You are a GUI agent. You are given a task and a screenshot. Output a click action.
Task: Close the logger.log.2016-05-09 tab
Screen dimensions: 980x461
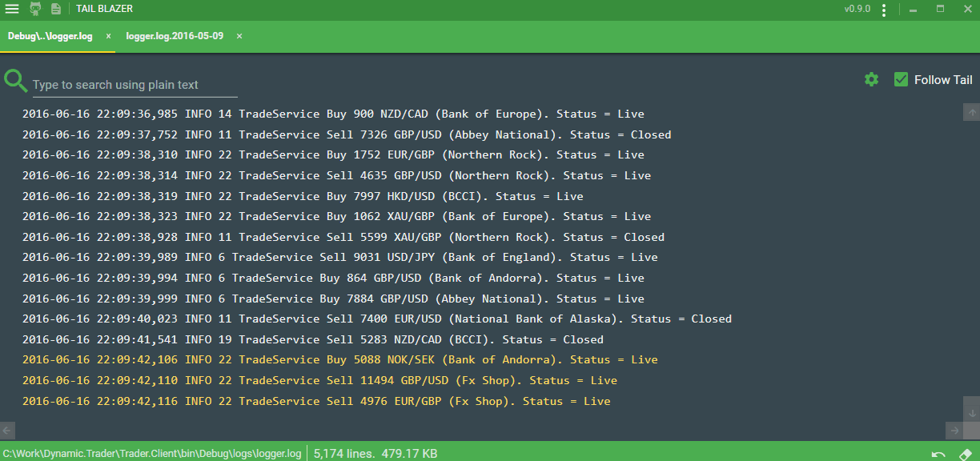pos(239,36)
